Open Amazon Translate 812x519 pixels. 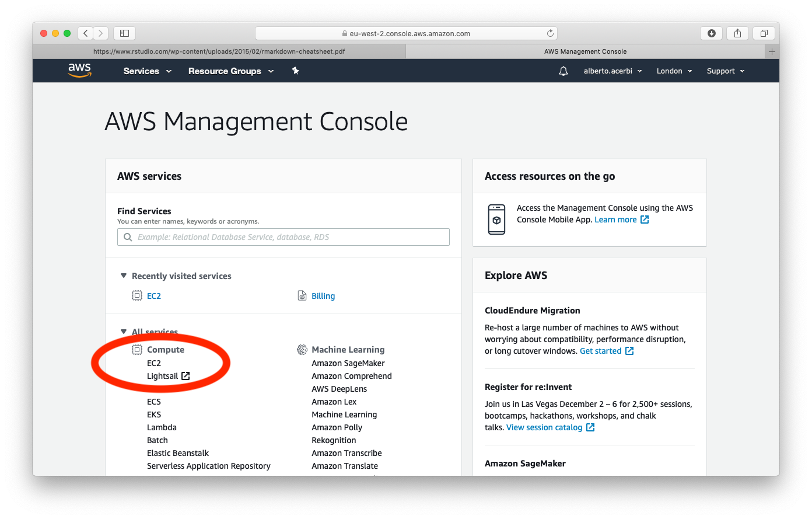coord(345,466)
